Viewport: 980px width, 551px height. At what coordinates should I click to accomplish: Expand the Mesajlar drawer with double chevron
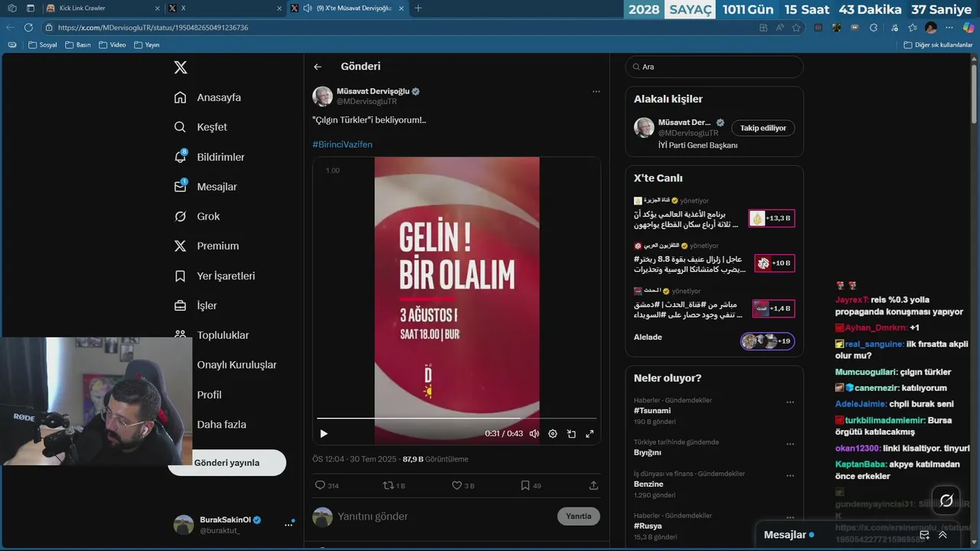point(942,535)
